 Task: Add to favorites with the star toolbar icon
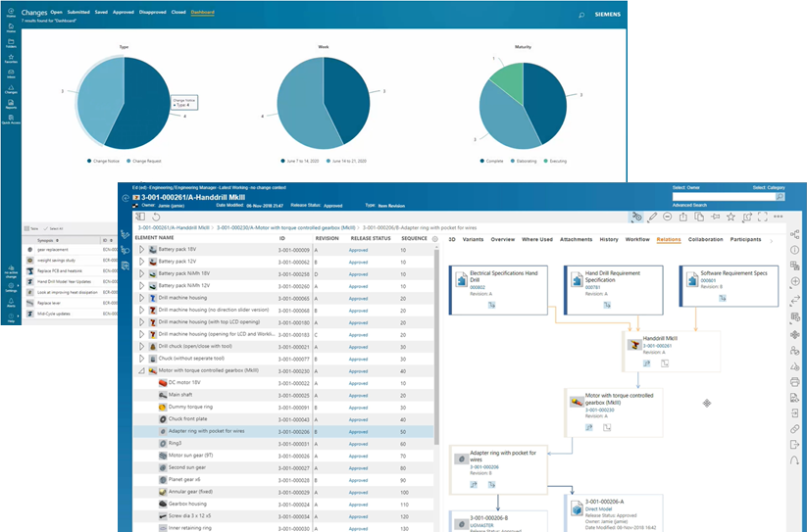(x=731, y=217)
